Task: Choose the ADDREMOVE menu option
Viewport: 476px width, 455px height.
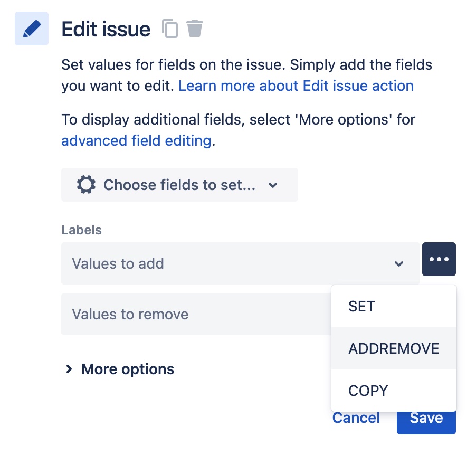Action: (x=393, y=348)
